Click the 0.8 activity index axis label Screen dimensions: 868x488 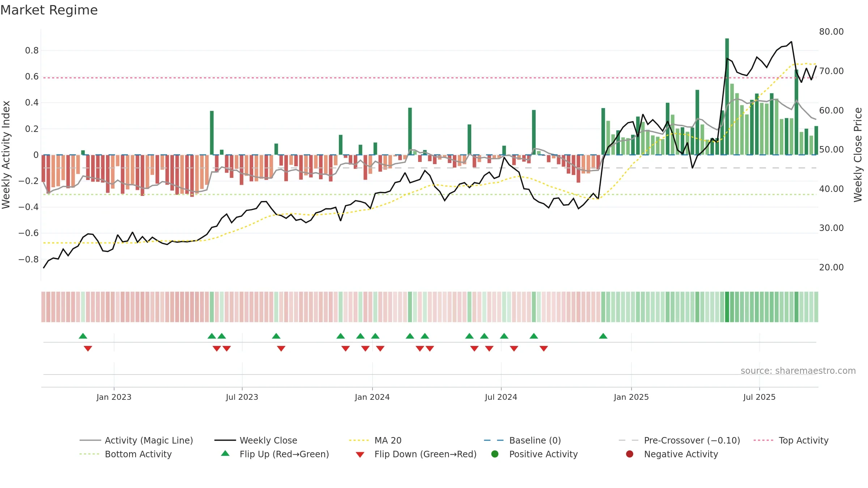coord(32,51)
